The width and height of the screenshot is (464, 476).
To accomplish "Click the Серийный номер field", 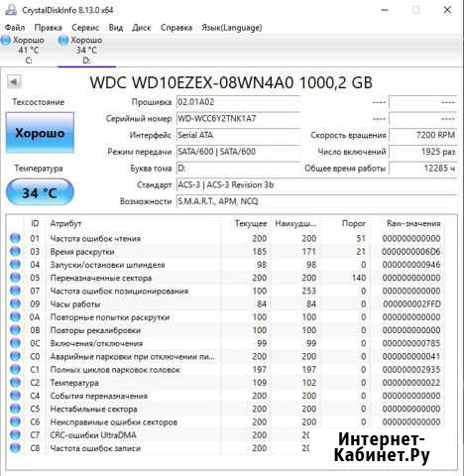I will [x=238, y=119].
